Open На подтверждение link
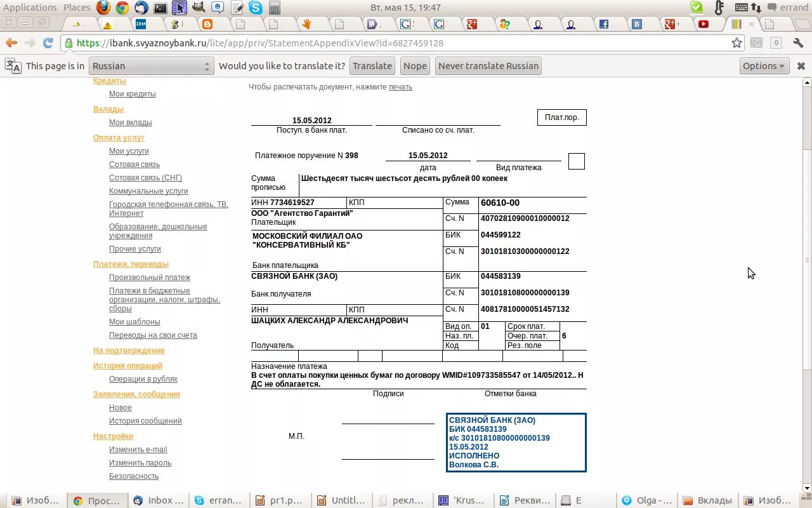 [x=129, y=351]
